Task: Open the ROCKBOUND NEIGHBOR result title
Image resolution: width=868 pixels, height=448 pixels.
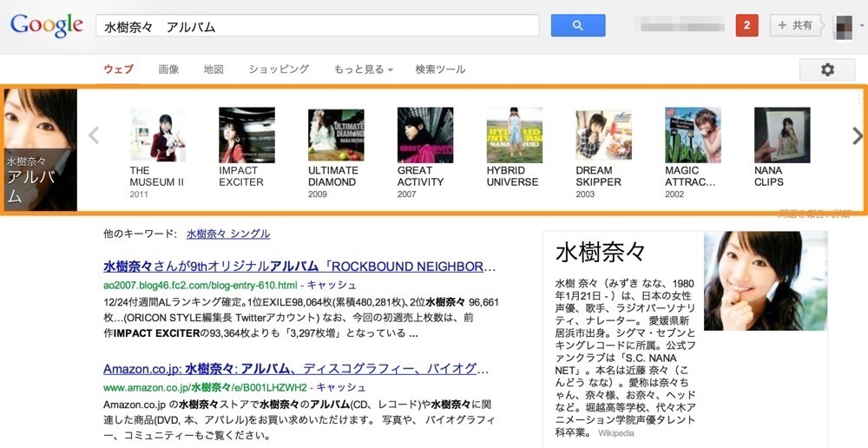Action: (x=299, y=267)
